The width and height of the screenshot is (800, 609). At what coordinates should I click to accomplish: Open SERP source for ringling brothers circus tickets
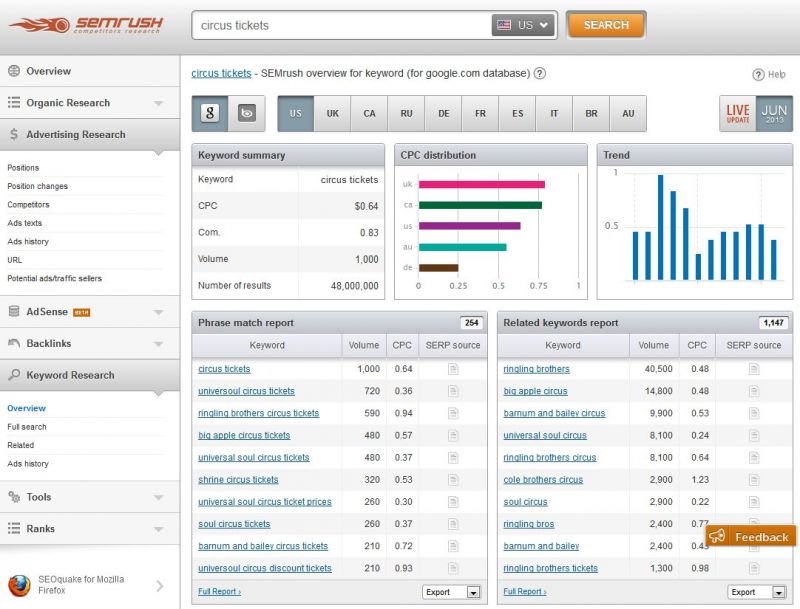[453, 413]
